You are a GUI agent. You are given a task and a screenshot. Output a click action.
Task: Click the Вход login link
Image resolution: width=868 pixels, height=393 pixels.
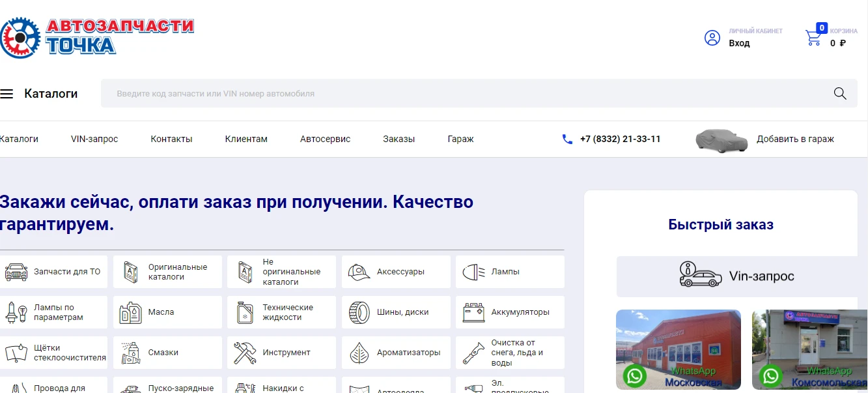(739, 44)
